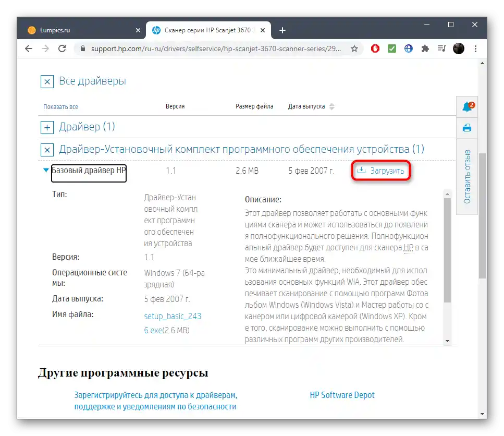Click the Версия column header
Viewport: 504px width, 436px height.
(175, 106)
